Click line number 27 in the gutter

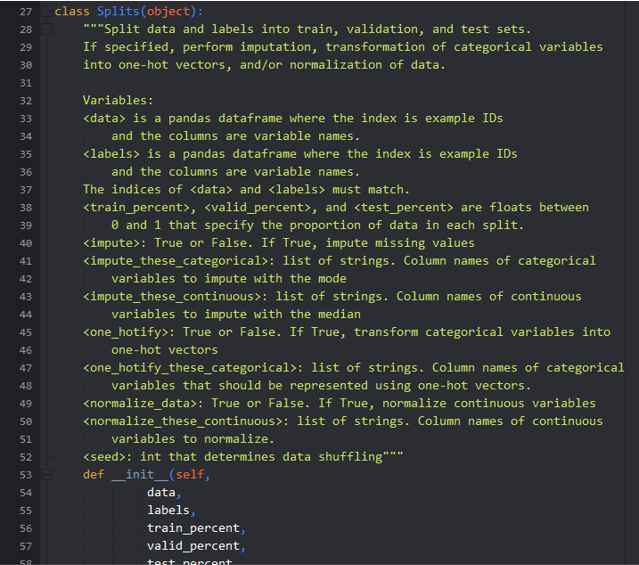pyautogui.click(x=26, y=11)
